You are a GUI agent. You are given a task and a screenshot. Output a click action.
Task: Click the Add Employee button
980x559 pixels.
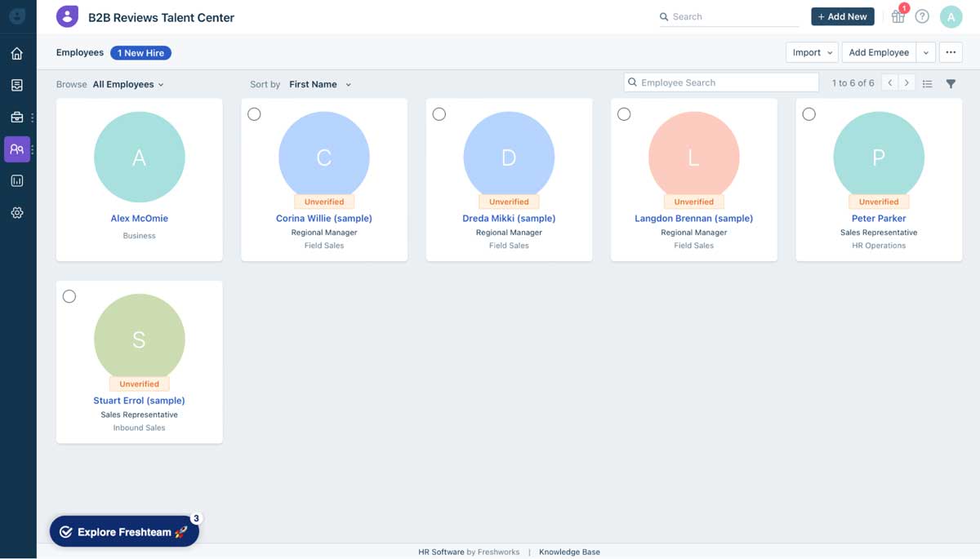coord(879,51)
